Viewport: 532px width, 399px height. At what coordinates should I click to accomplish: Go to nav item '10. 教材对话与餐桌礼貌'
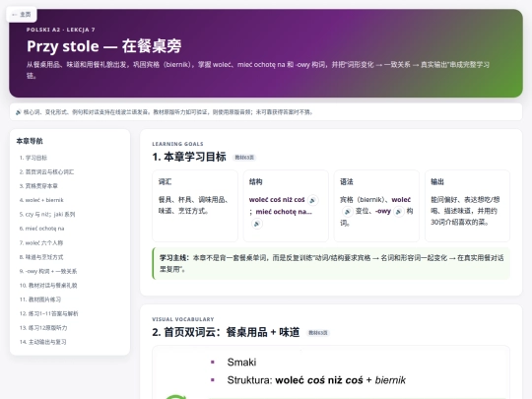[48, 286]
